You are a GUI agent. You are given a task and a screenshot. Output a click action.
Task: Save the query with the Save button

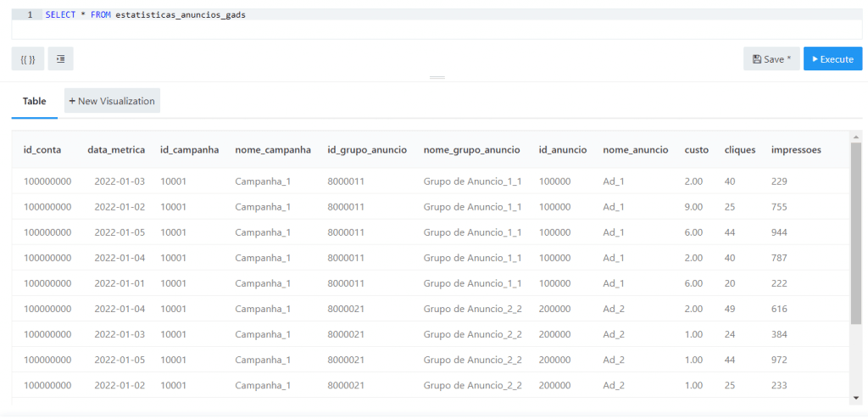[x=771, y=59]
